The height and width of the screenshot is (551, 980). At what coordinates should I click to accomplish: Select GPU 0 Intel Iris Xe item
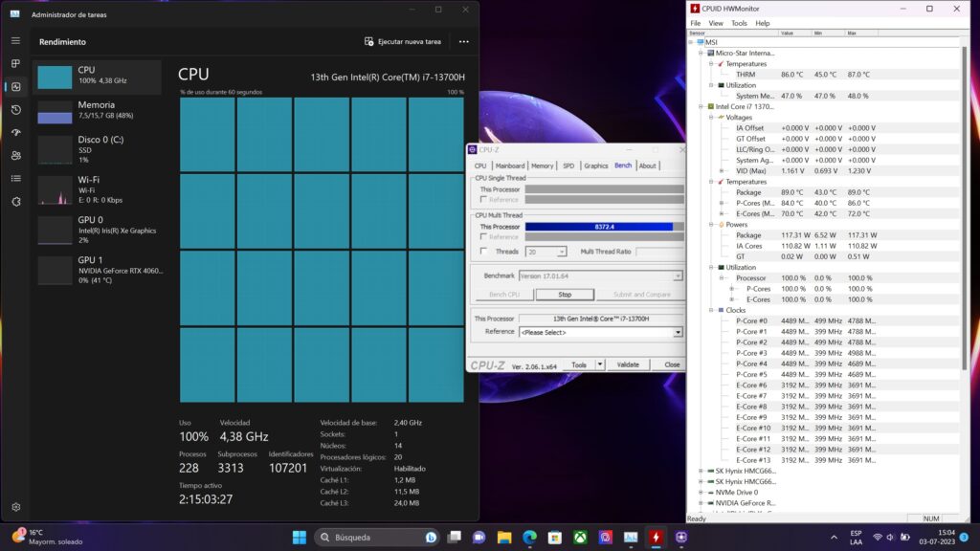(x=97, y=230)
